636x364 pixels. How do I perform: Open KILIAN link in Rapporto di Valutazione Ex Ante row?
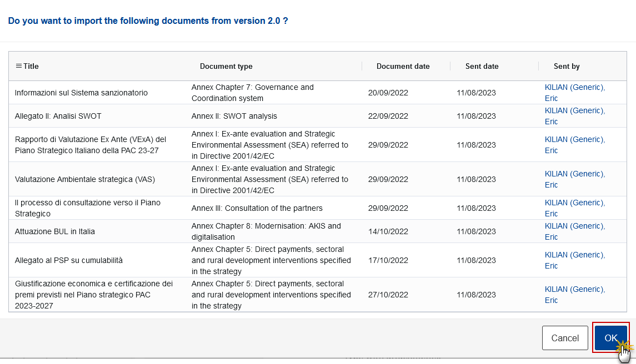[x=575, y=145]
